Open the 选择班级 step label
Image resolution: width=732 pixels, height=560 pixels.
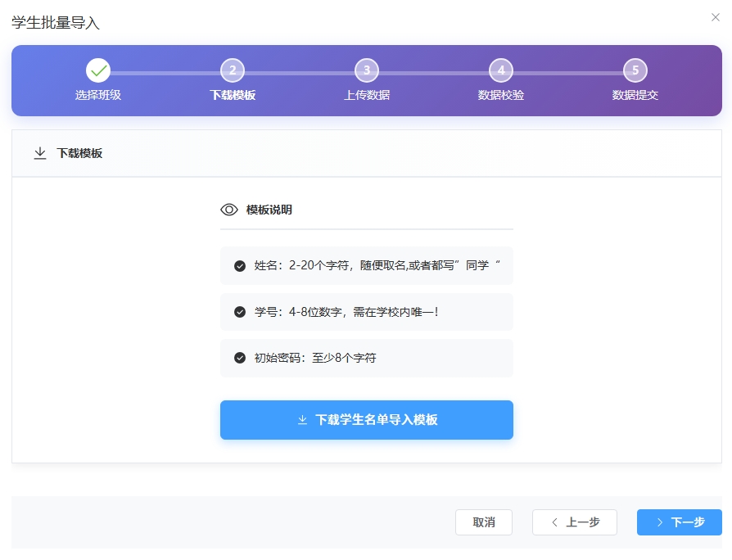point(98,95)
